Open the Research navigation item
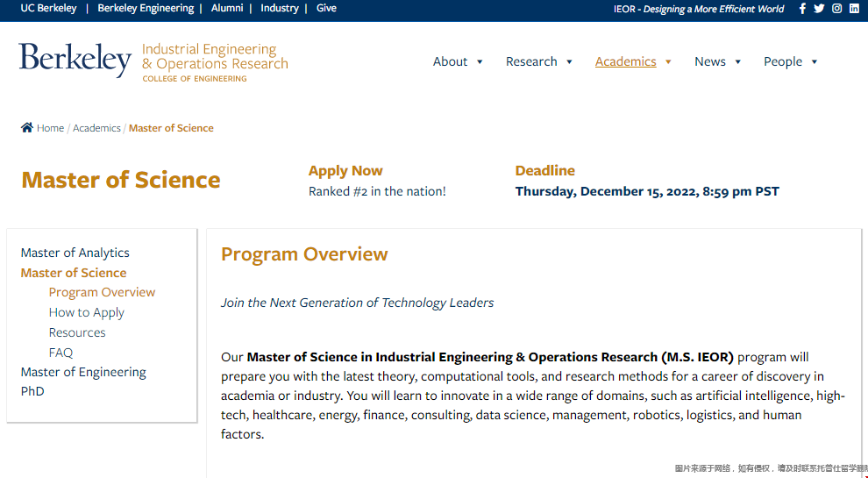Screen dimensions: 868x478 coord(531,61)
